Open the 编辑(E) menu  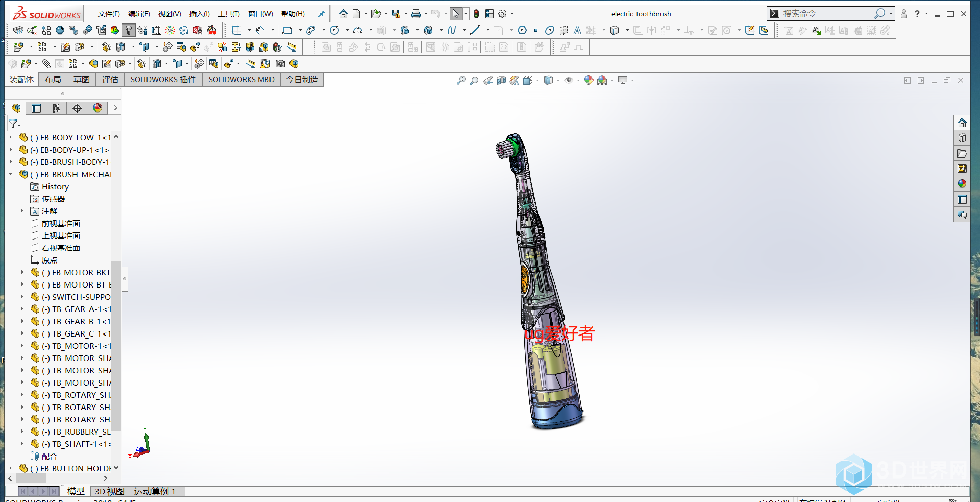(x=139, y=14)
